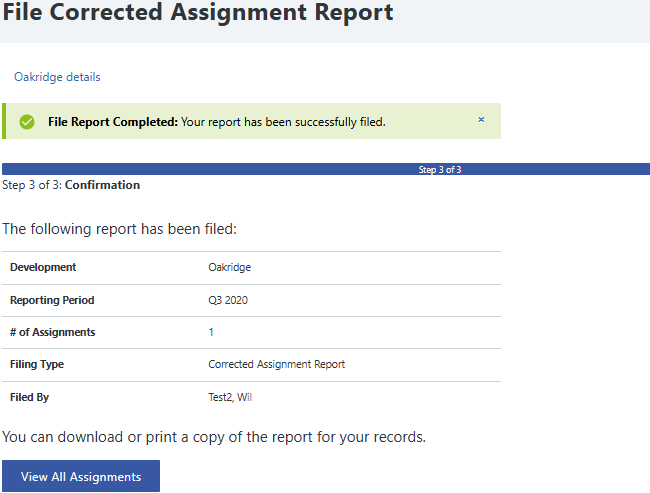The width and height of the screenshot is (650, 493).
Task: Select the Filed By row label
Action: (29, 397)
